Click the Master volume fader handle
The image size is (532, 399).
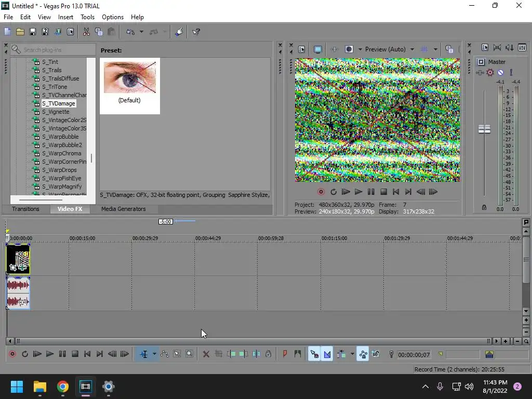pos(484,129)
